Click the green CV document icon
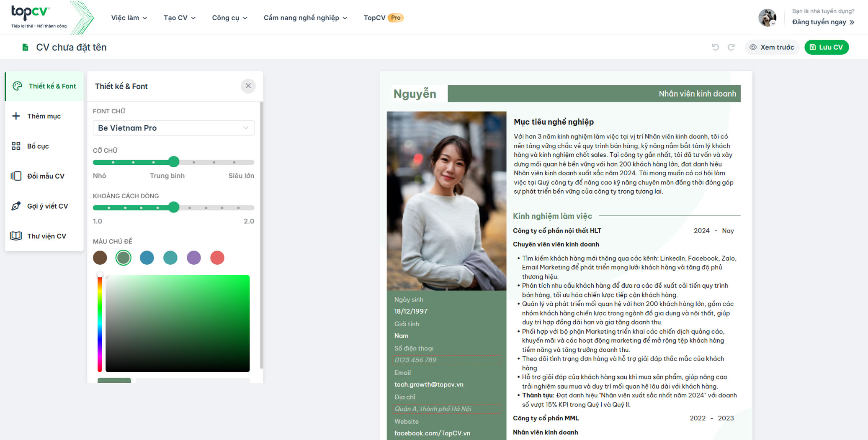This screenshot has width=868, height=440. coord(25,47)
